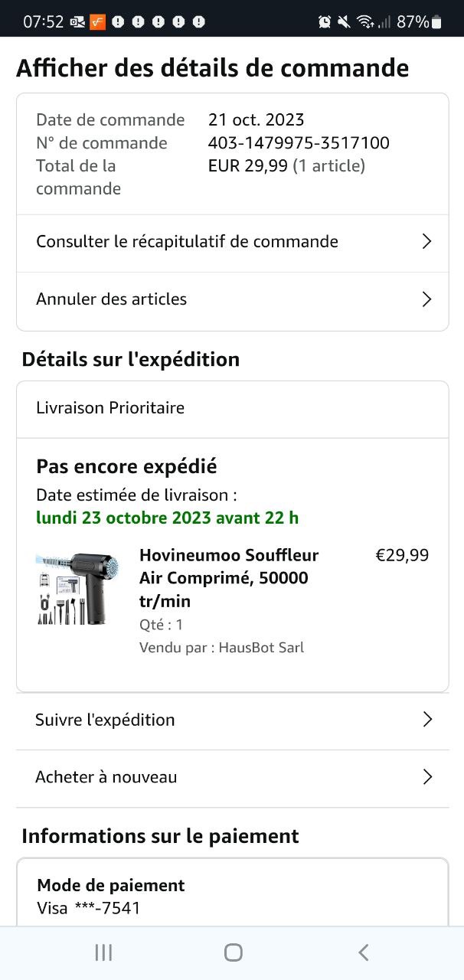Open chevron next to Consulter le récapitulatif
Screen dimensions: 464x980
click(x=427, y=242)
